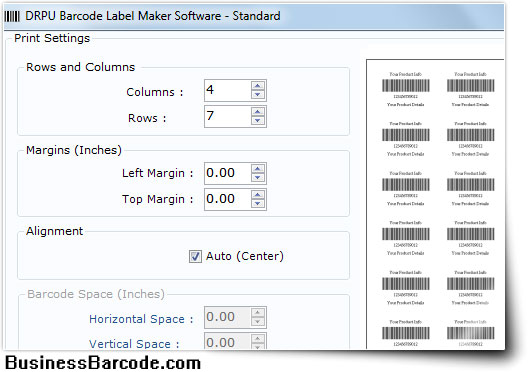
Task: Select top-right barcode label in preview
Action: pyautogui.click(x=470, y=89)
